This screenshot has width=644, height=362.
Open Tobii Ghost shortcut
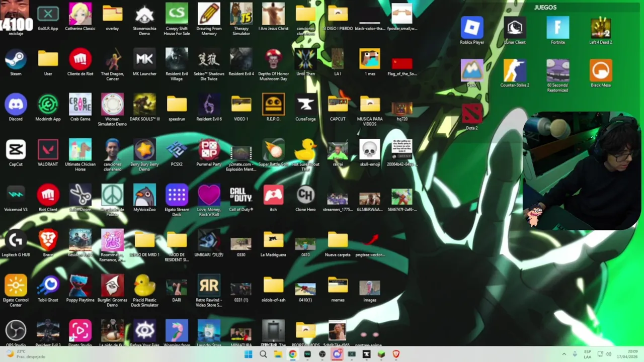(x=48, y=289)
